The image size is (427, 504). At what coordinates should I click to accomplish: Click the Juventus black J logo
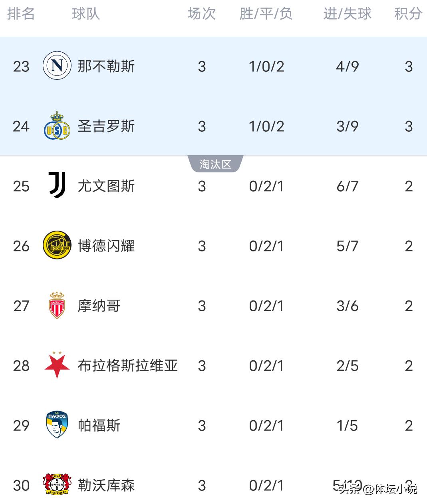(57, 185)
